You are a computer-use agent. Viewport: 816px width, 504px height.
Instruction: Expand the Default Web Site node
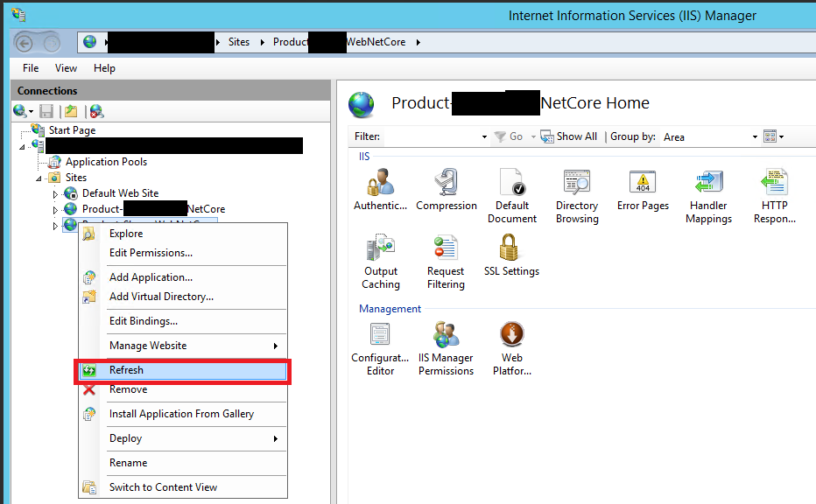click(x=55, y=194)
